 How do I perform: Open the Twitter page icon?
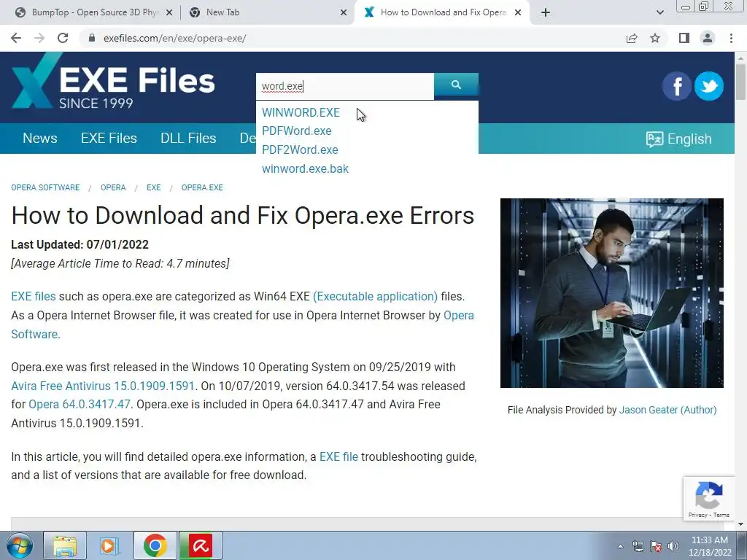point(709,86)
